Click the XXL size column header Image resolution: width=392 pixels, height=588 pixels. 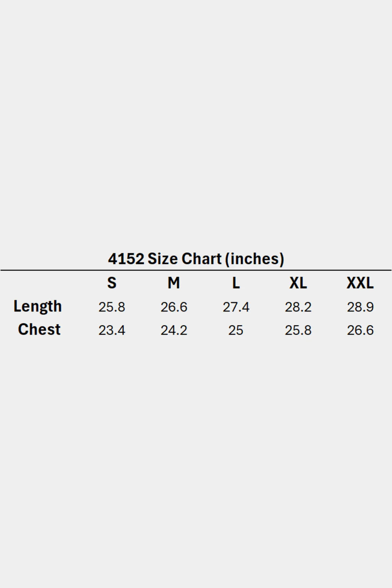click(x=360, y=283)
